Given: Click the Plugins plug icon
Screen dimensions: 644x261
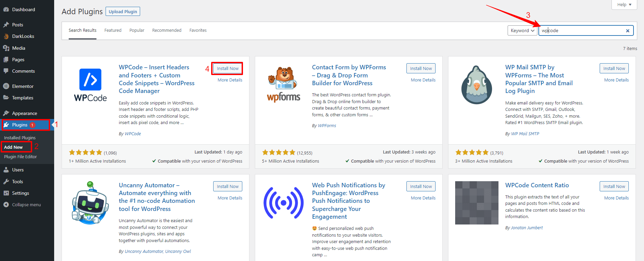Looking at the screenshot, I should 6,125.
